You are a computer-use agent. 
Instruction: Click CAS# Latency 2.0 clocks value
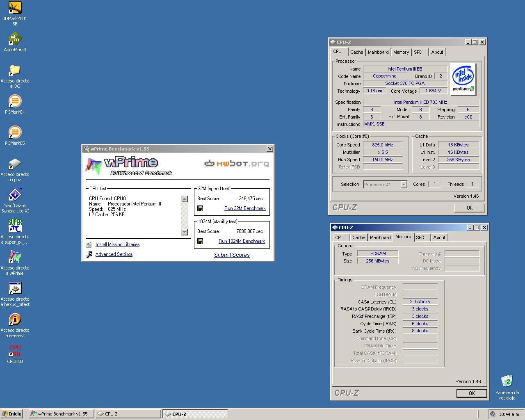(420, 301)
